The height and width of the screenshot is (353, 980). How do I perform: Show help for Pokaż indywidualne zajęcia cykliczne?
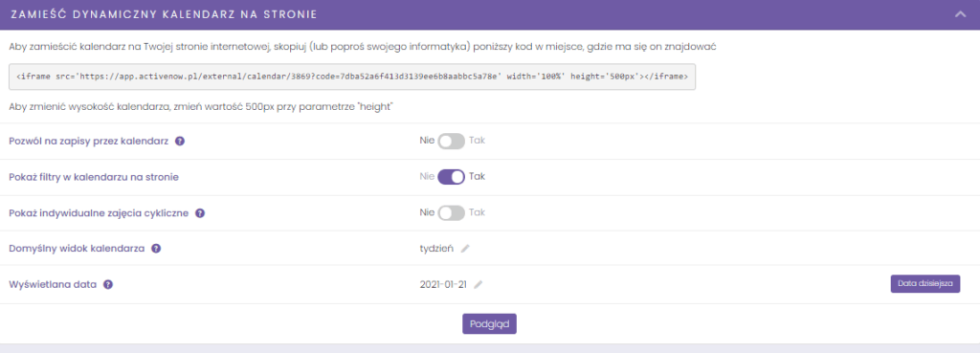point(200,213)
